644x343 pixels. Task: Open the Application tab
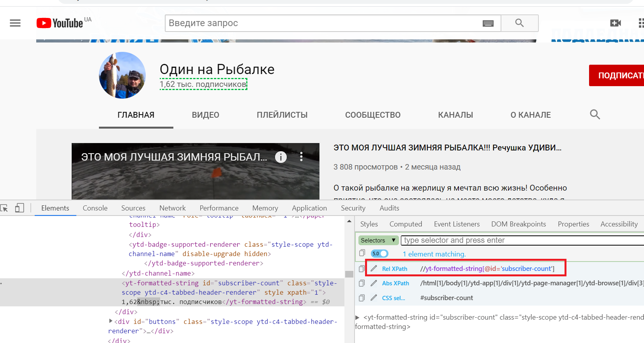[x=309, y=208]
